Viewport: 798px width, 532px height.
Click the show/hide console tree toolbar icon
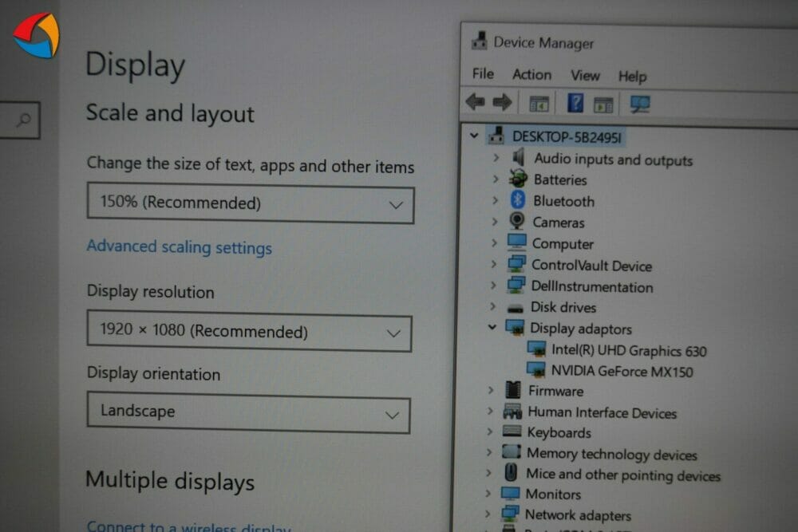(539, 104)
